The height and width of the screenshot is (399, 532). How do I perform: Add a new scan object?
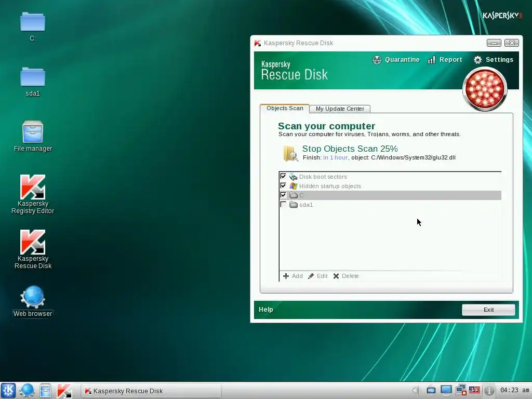tap(293, 276)
